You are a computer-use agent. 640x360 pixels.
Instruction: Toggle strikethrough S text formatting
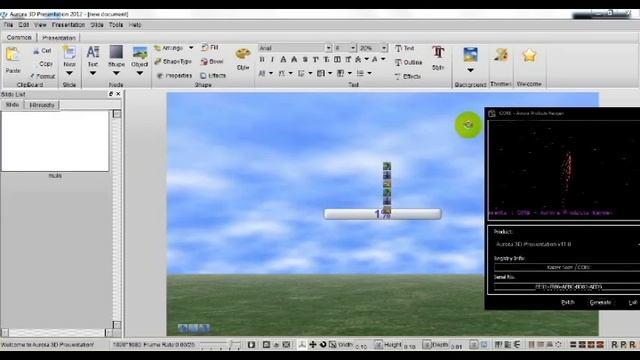click(x=305, y=60)
